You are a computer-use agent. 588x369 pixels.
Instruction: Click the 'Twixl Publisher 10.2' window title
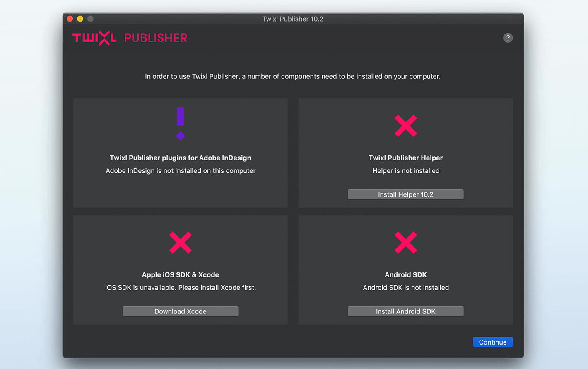pos(293,19)
